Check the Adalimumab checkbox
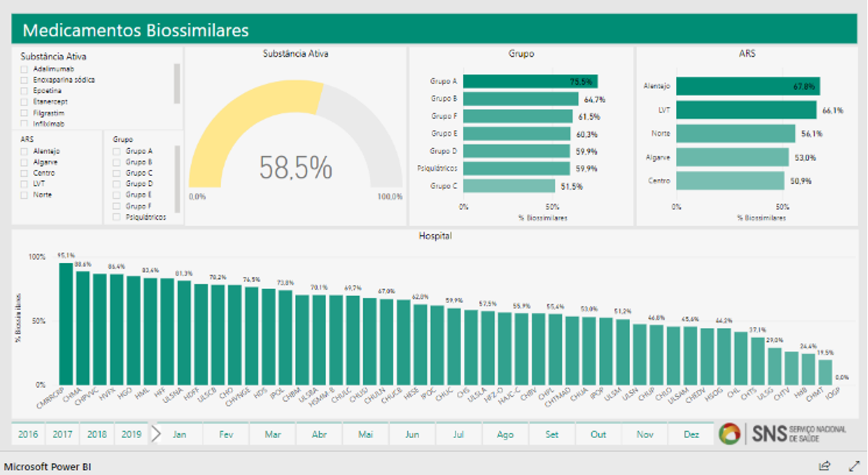Screen dimensions: 868x475 pyautogui.click(x=25, y=69)
